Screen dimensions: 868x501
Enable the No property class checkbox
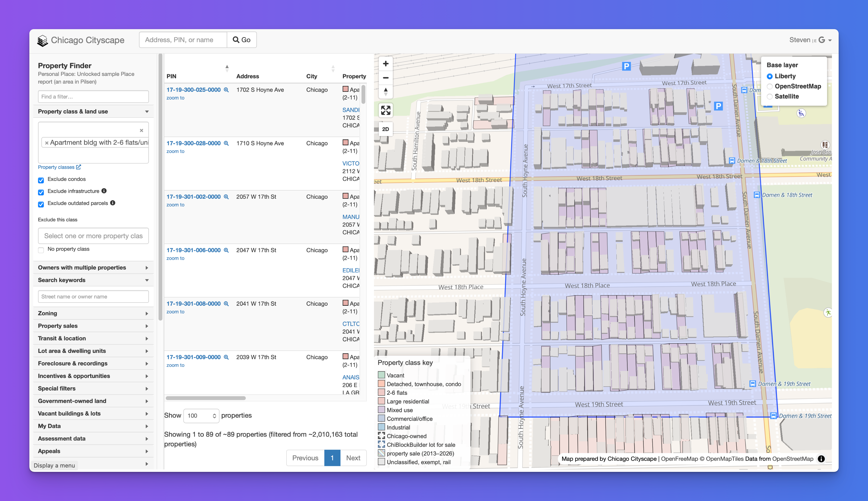[41, 250]
